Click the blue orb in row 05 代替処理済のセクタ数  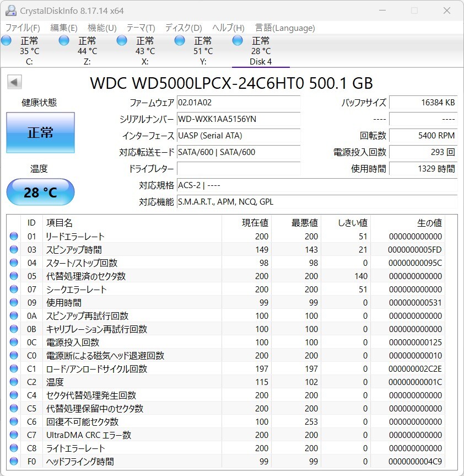(14, 276)
